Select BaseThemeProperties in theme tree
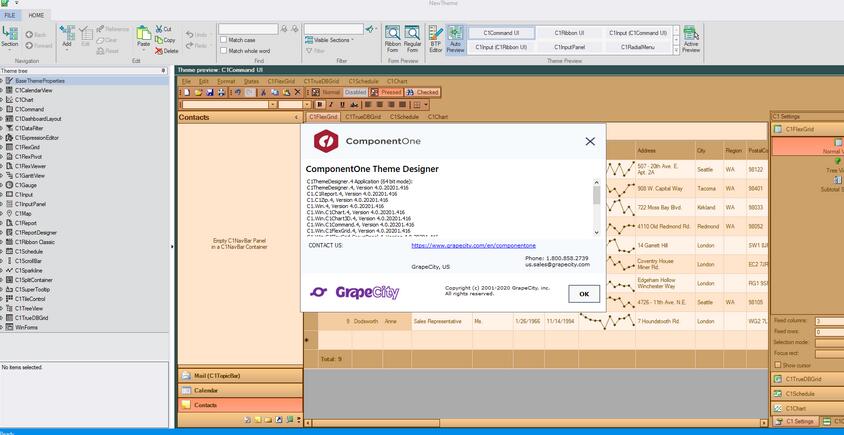The height and width of the screenshot is (435, 844). coord(40,81)
